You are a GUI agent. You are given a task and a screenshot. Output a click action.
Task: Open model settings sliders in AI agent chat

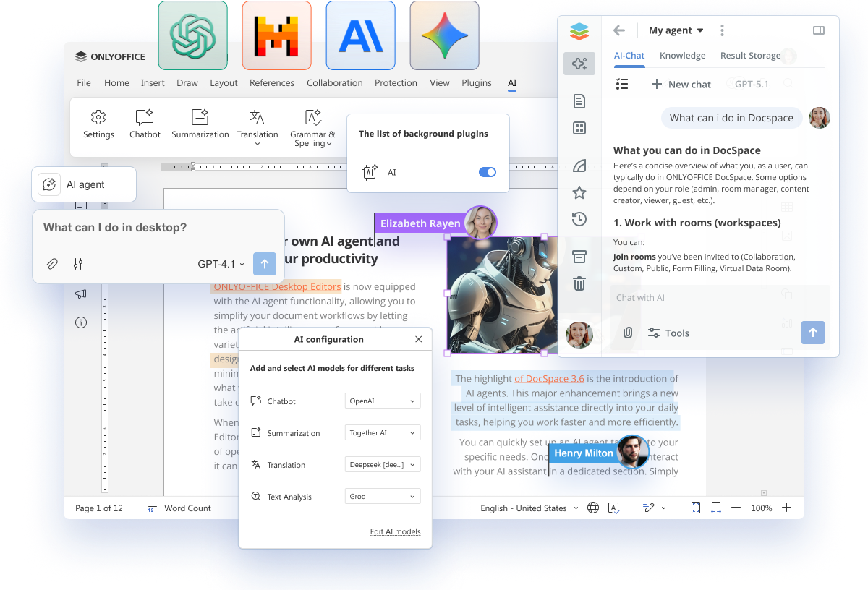(77, 263)
